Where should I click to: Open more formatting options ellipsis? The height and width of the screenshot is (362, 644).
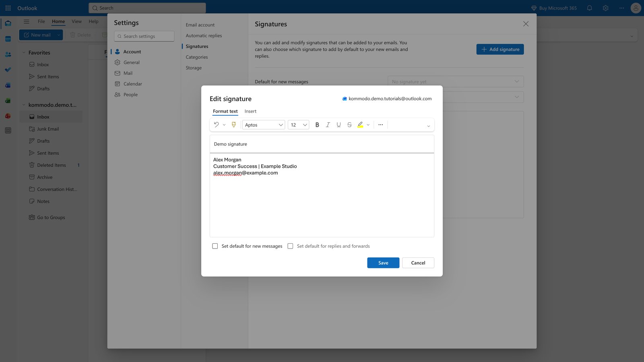pos(381,125)
